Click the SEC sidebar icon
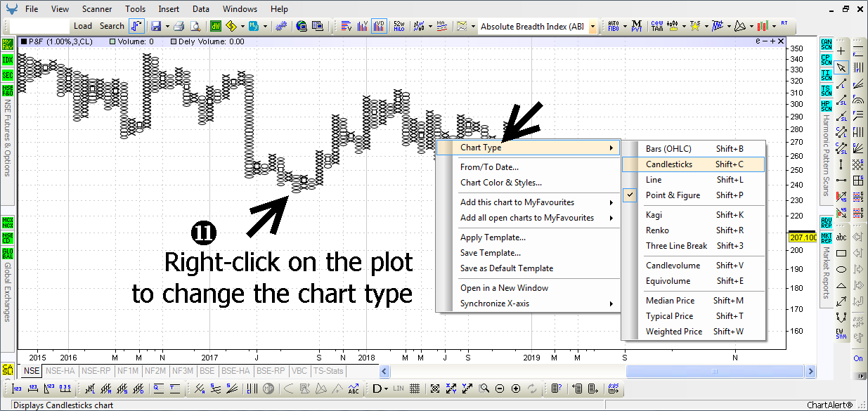868x411 pixels. coord(8,75)
